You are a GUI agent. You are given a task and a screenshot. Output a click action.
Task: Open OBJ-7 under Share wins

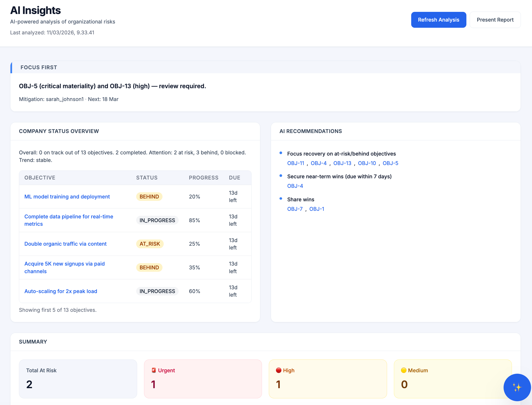295,209
